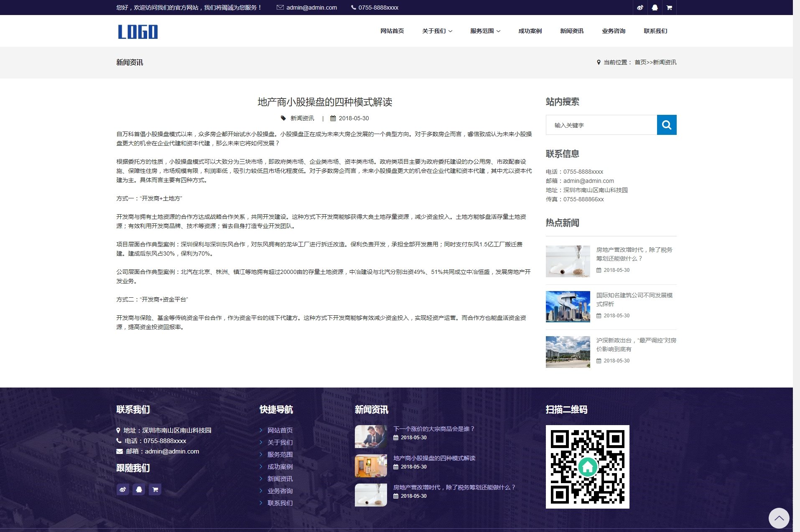Click the footer Weibo follow icon
The height and width of the screenshot is (532, 800).
[123, 489]
